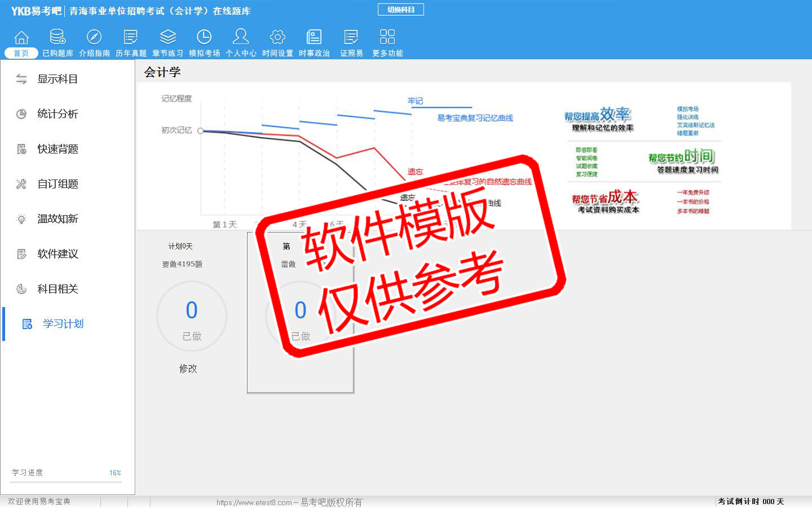
Task: Open 章节练习 layers icon
Action: (x=167, y=38)
